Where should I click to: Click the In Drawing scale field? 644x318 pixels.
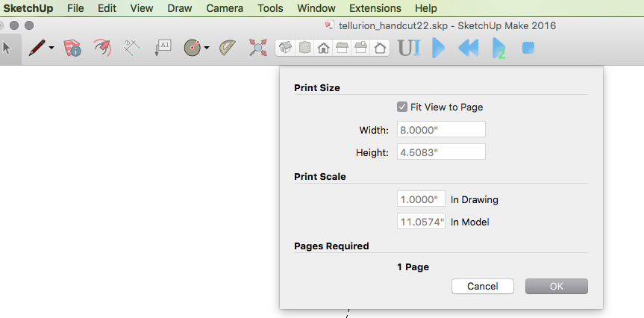pos(421,199)
